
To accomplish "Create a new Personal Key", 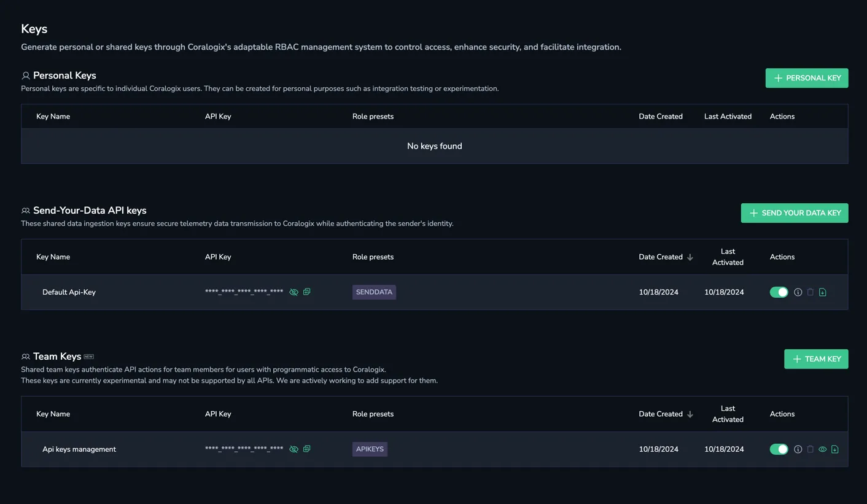I will coord(807,78).
